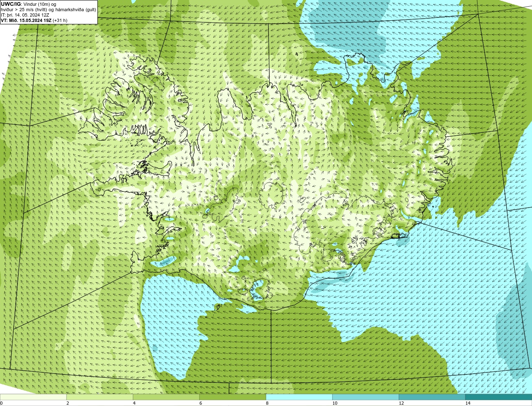This screenshot has width=532, height=406.
Task: Click the "10" scale label
Action: (x=335, y=403)
